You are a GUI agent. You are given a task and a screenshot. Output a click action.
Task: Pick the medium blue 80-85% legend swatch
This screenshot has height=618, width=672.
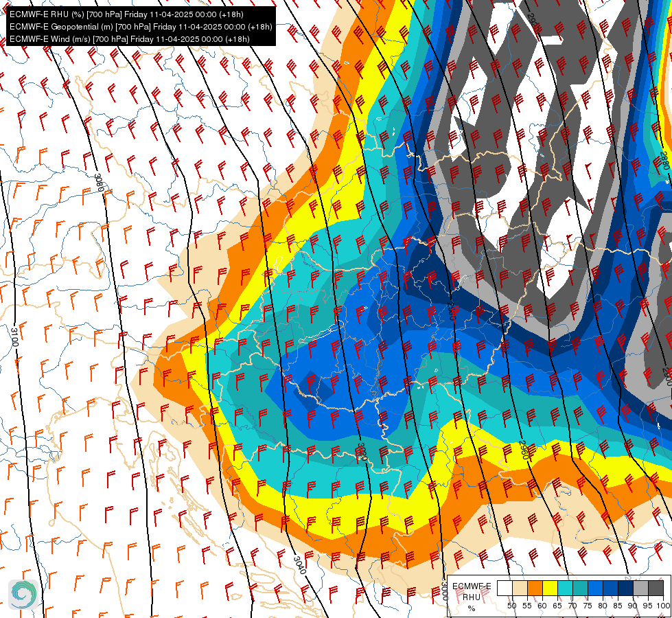[610, 588]
